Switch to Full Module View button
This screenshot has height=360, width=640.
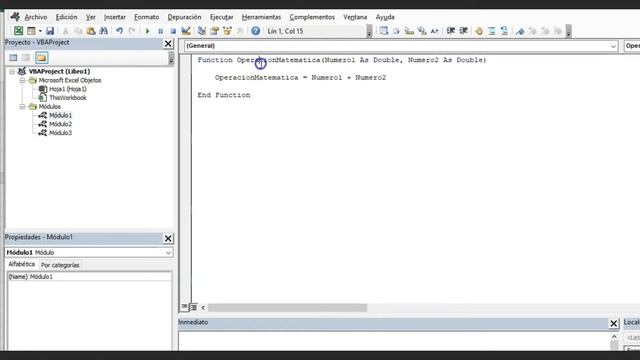193,307
